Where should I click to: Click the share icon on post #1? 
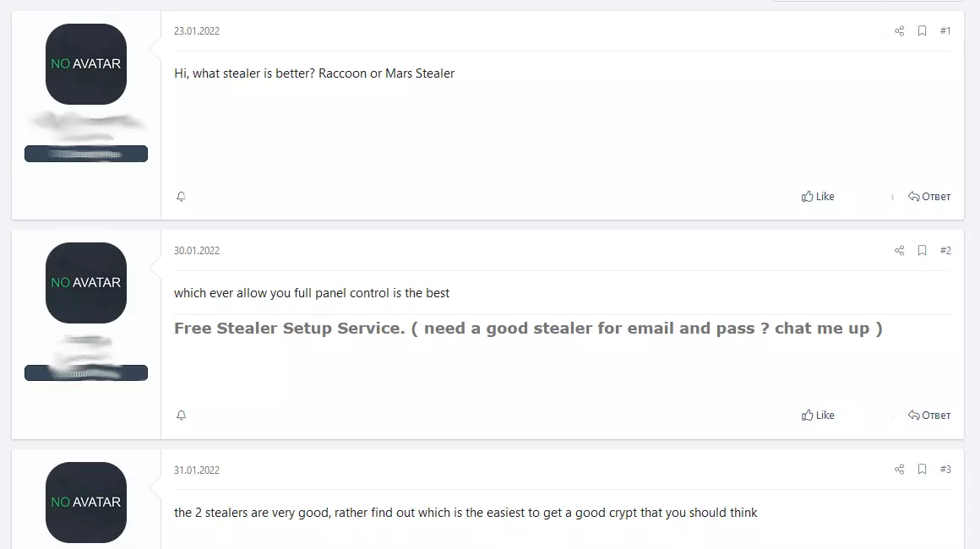click(x=899, y=30)
